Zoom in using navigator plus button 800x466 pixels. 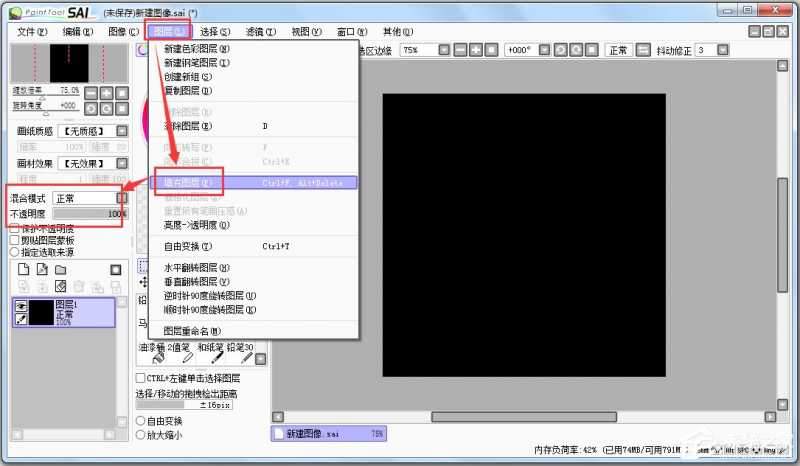(x=107, y=93)
